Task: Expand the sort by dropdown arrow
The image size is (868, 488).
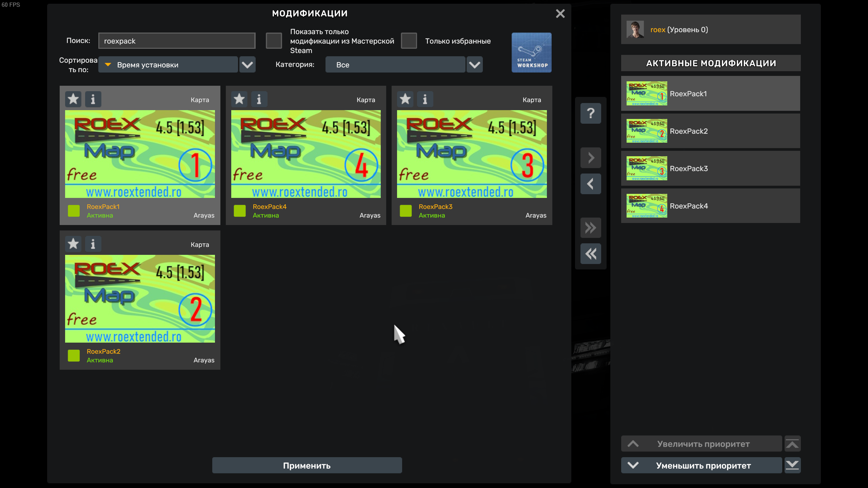Action: pyautogui.click(x=248, y=64)
